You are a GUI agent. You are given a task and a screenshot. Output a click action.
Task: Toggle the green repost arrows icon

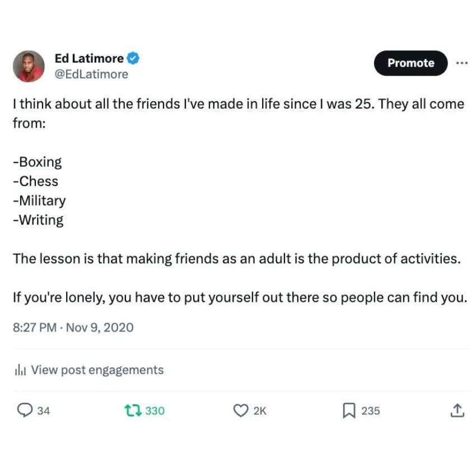click(x=132, y=410)
